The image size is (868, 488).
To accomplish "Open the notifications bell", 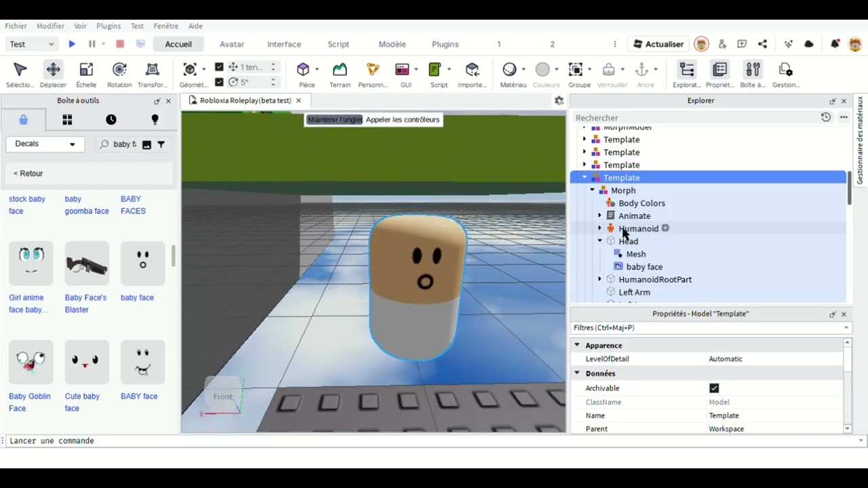I will [835, 44].
